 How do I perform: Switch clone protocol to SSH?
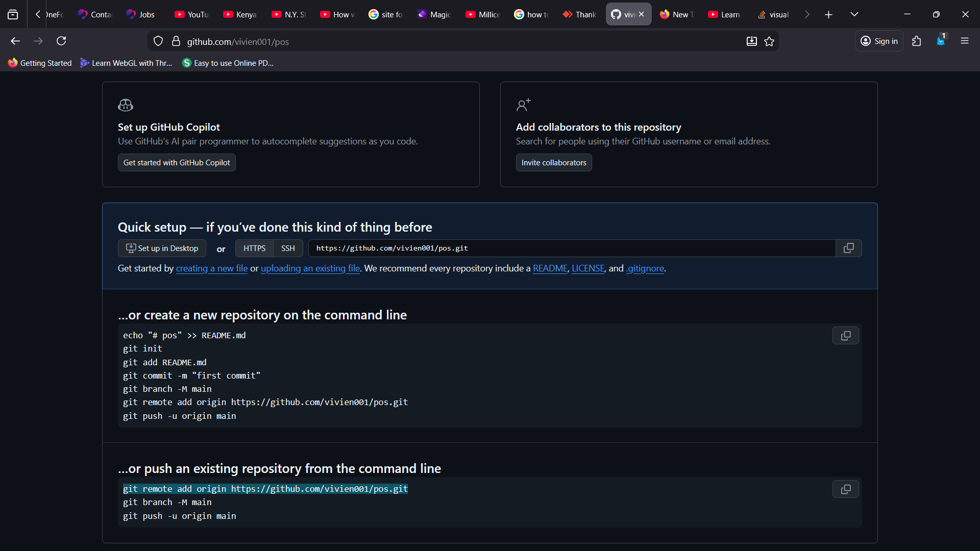point(288,248)
